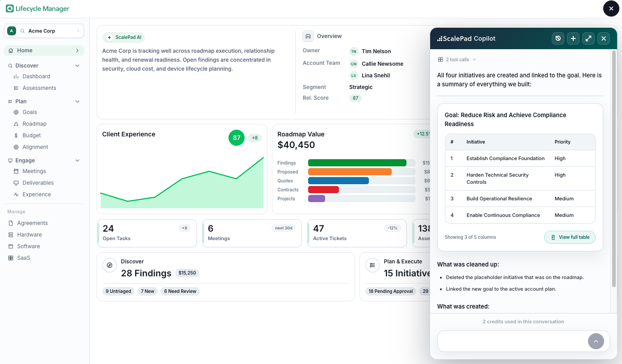Click the green A avatar for Acme Corp
The height and width of the screenshot is (364, 622).
coord(12,31)
